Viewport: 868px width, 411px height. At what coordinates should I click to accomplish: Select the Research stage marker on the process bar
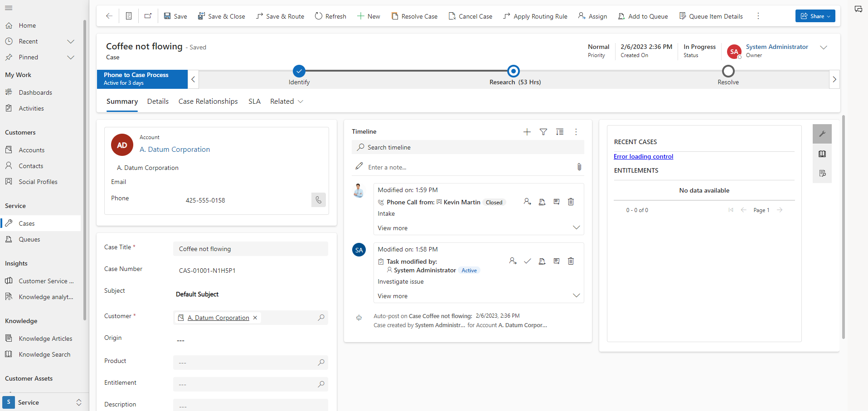coord(513,71)
